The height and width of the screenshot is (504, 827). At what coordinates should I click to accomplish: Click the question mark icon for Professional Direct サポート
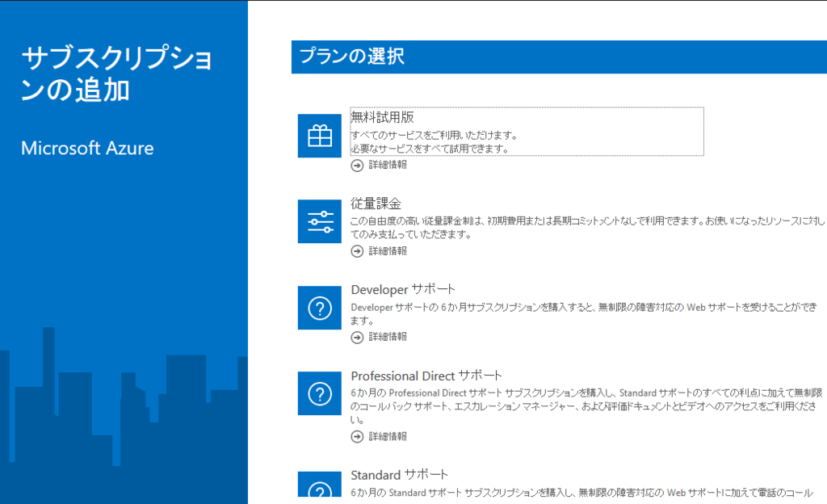[320, 393]
